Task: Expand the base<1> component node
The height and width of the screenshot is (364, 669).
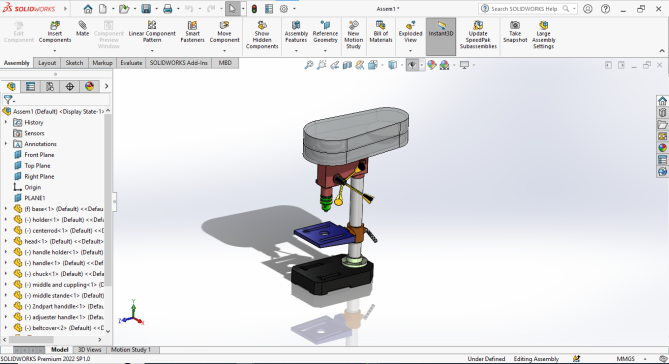Action: tap(6, 209)
